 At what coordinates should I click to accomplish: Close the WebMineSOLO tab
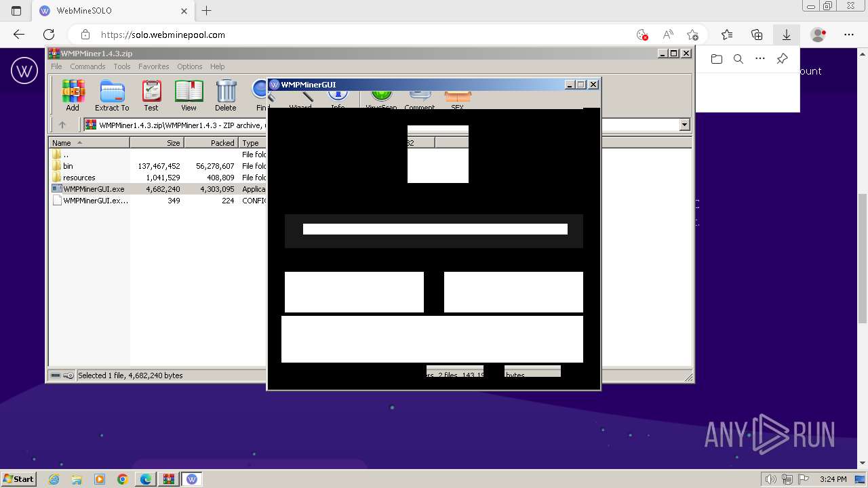(x=184, y=11)
